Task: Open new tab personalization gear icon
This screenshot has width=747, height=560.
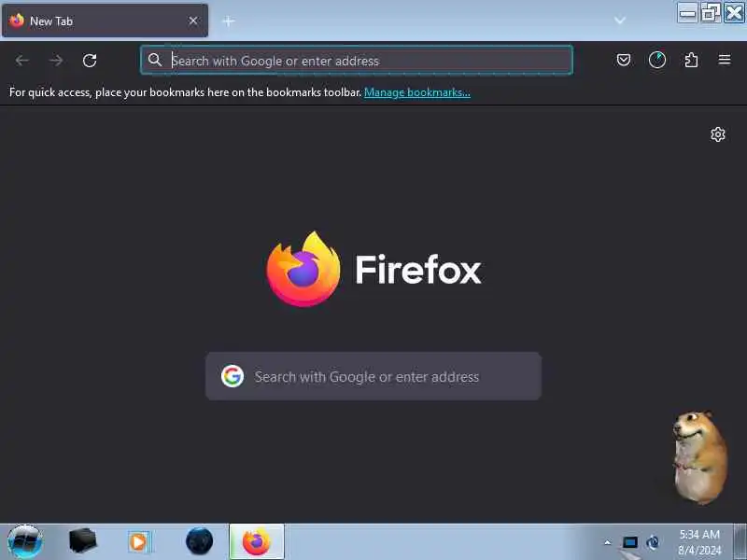Action: (x=718, y=134)
